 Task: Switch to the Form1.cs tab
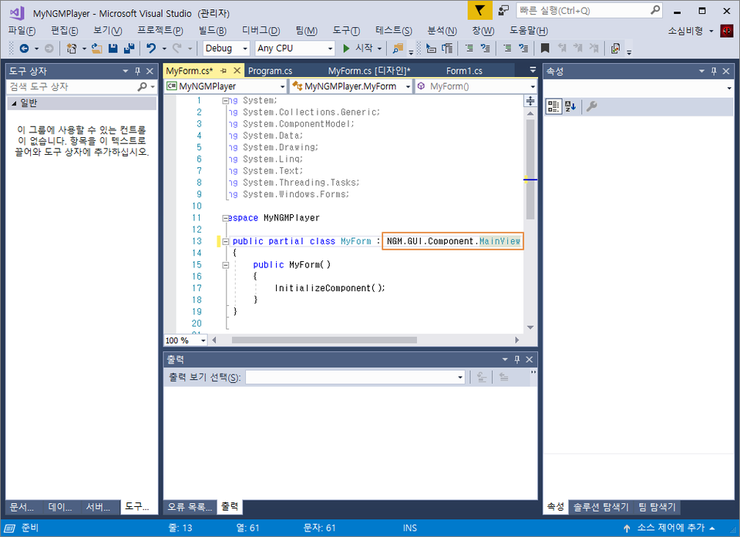click(x=464, y=71)
